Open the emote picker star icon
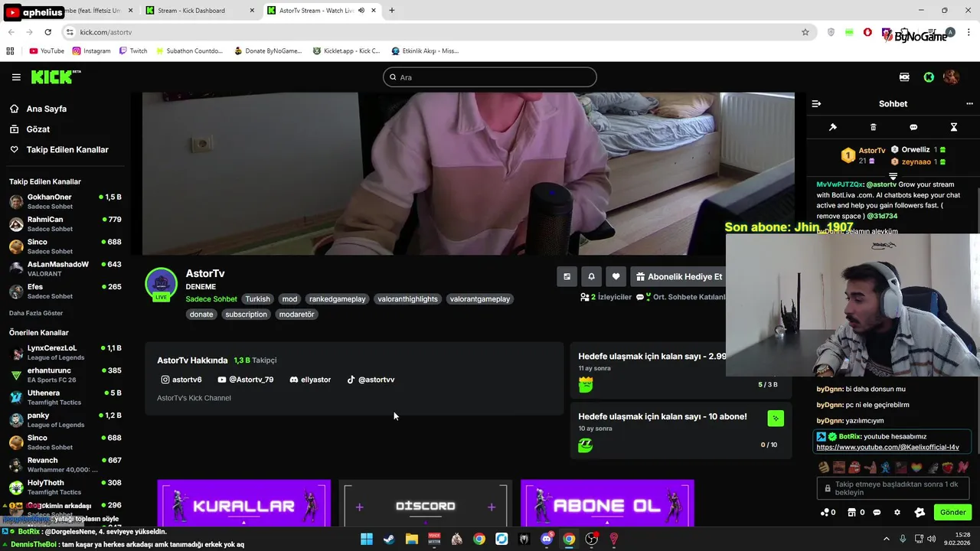The width and height of the screenshot is (980, 551). [x=920, y=512]
